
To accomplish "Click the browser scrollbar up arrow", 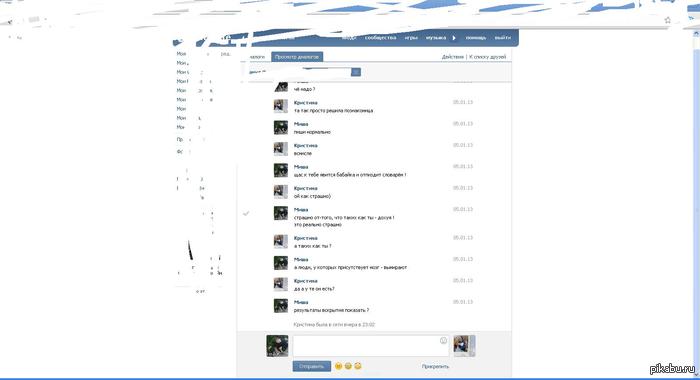I will [x=696, y=34].
